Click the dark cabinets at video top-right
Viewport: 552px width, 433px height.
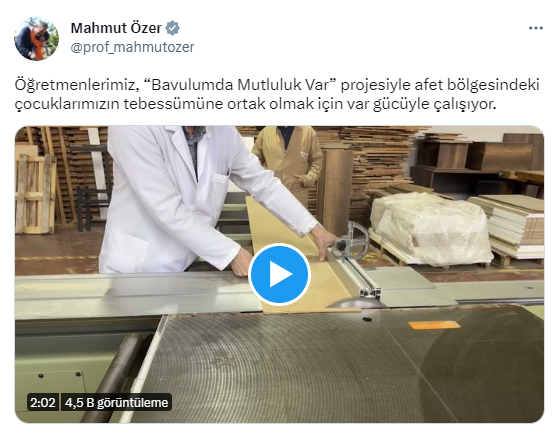coord(481,165)
